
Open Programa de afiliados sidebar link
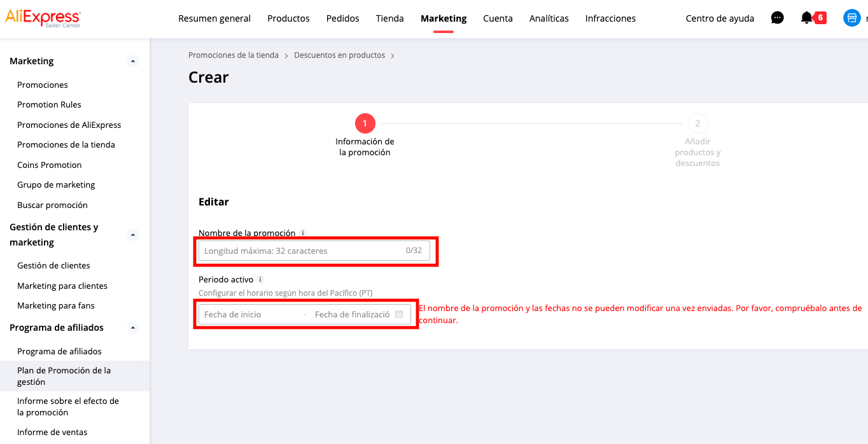59,351
